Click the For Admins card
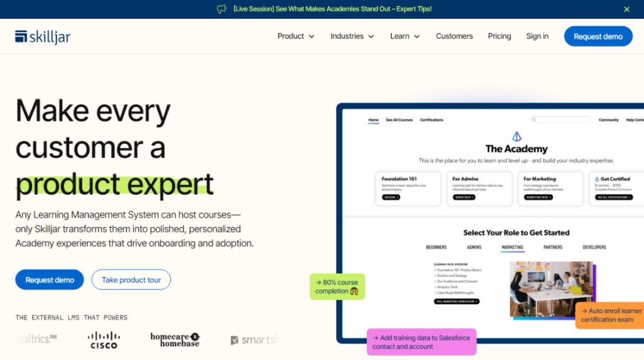The image size is (644, 360). click(479, 189)
